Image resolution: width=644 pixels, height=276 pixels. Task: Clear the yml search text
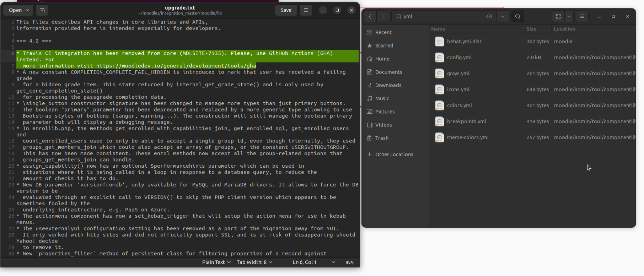click(x=489, y=16)
